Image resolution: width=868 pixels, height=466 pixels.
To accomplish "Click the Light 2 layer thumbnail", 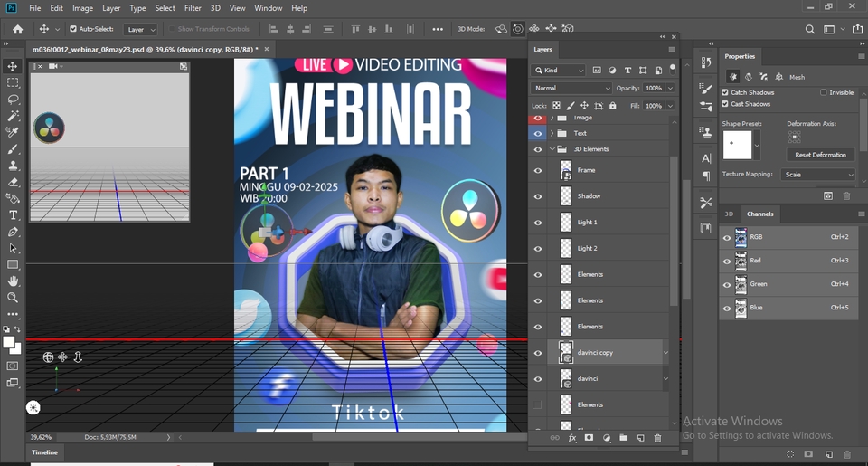I will [x=566, y=249].
